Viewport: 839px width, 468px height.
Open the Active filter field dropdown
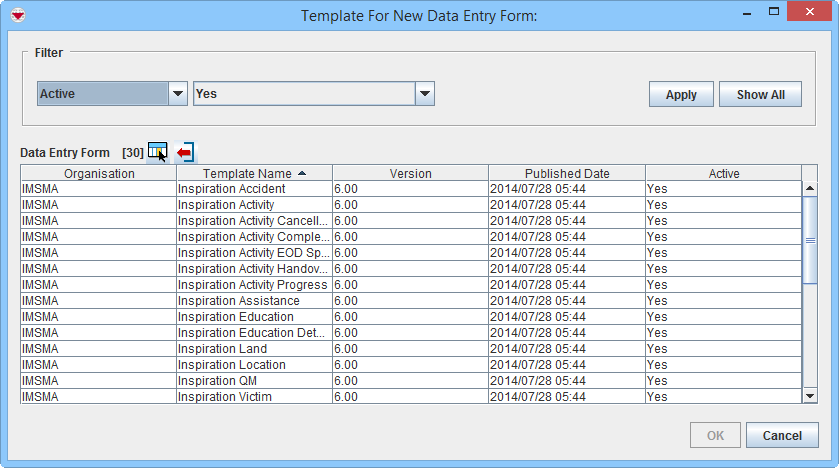tap(178, 94)
